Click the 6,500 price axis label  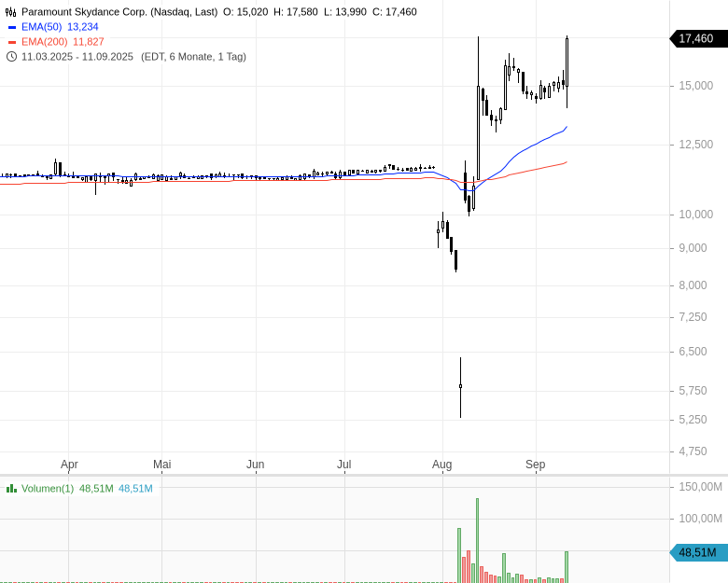693,352
